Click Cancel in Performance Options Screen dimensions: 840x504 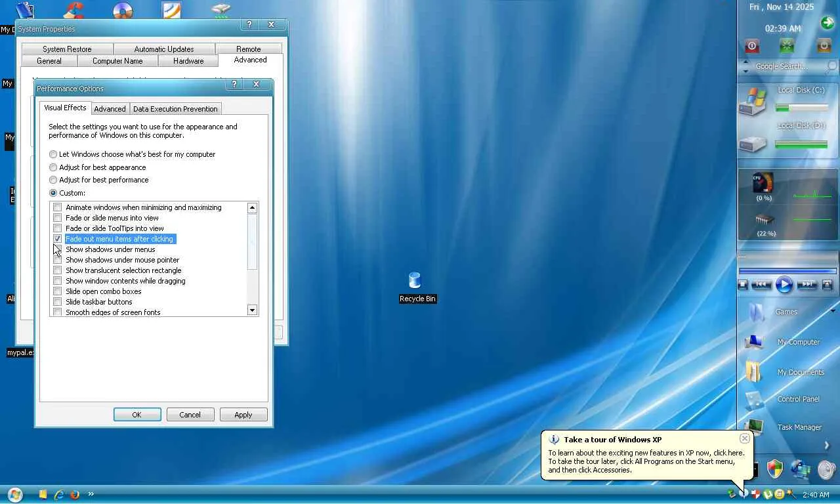[190, 415]
